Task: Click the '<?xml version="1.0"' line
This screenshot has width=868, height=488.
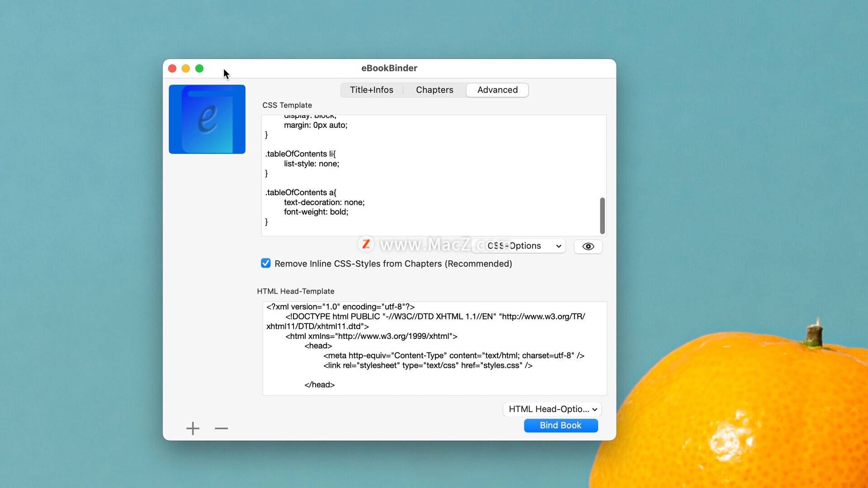Action: [340, 307]
